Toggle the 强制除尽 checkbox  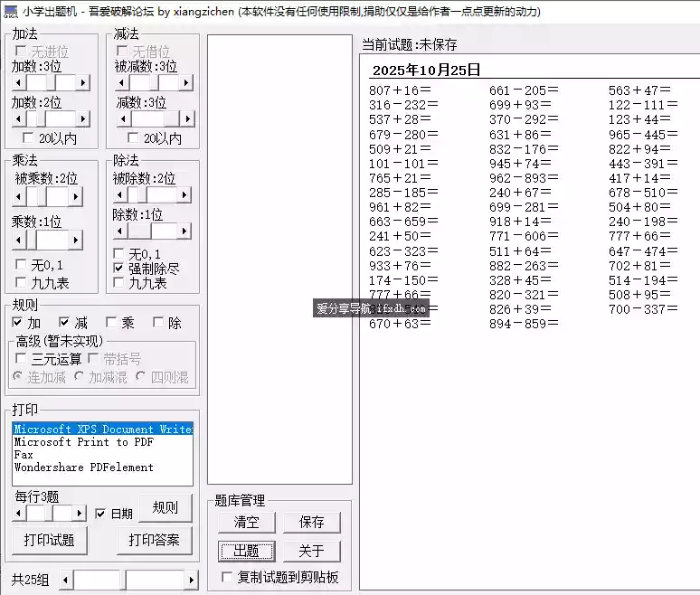click(x=119, y=269)
